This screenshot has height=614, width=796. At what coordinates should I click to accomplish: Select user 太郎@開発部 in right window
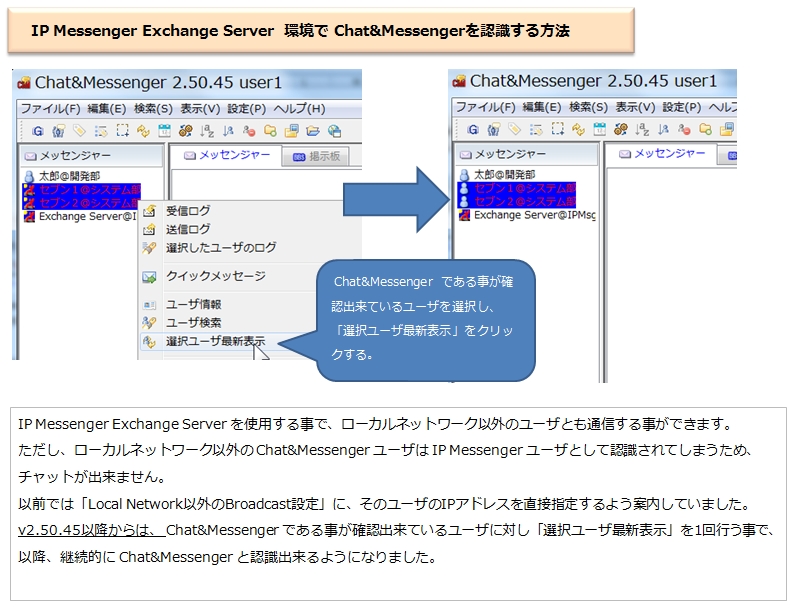click(496, 175)
